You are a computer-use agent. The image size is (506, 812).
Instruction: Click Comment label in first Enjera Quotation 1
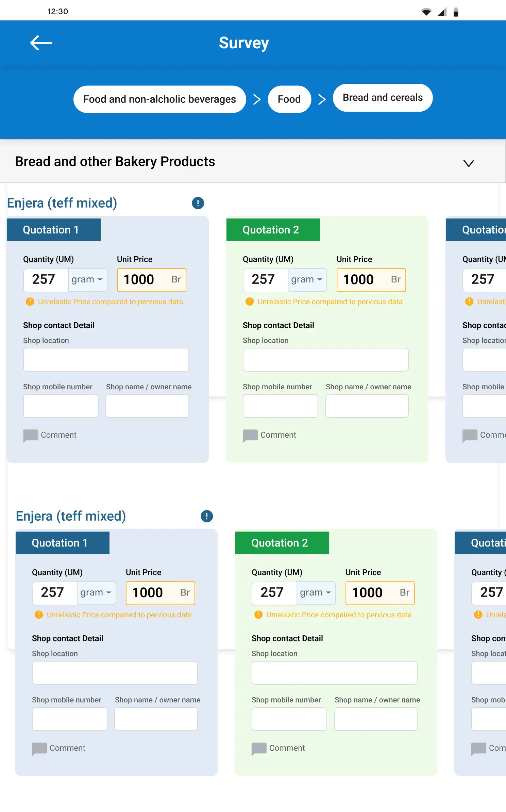coord(58,435)
